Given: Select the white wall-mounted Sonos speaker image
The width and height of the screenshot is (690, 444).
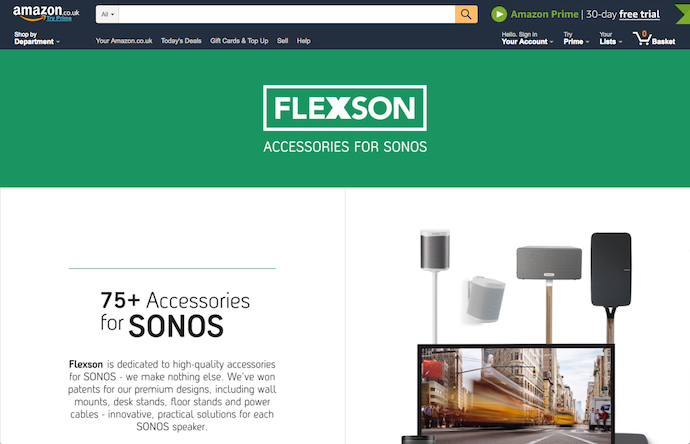Looking at the screenshot, I should coord(485,299).
